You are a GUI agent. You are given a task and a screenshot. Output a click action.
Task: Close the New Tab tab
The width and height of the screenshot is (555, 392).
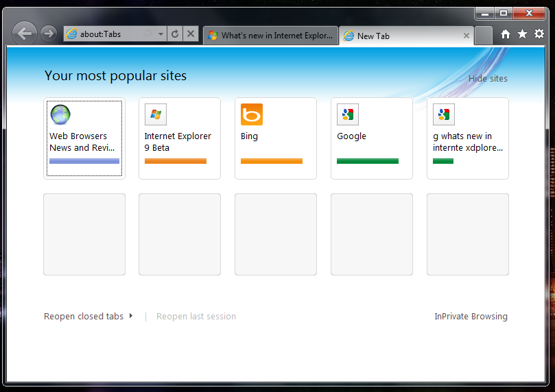pos(467,36)
